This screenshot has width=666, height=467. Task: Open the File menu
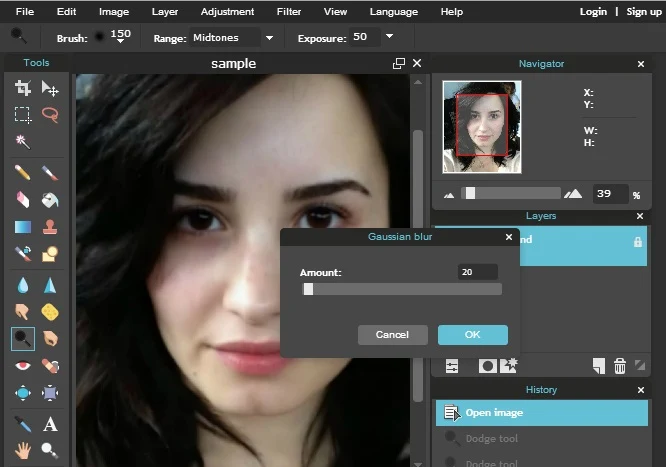point(25,11)
